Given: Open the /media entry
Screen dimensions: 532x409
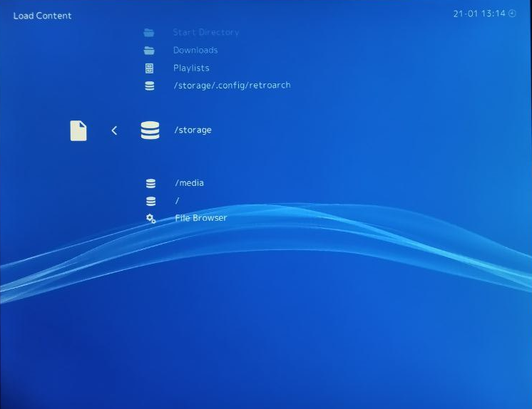Looking at the screenshot, I should (189, 183).
